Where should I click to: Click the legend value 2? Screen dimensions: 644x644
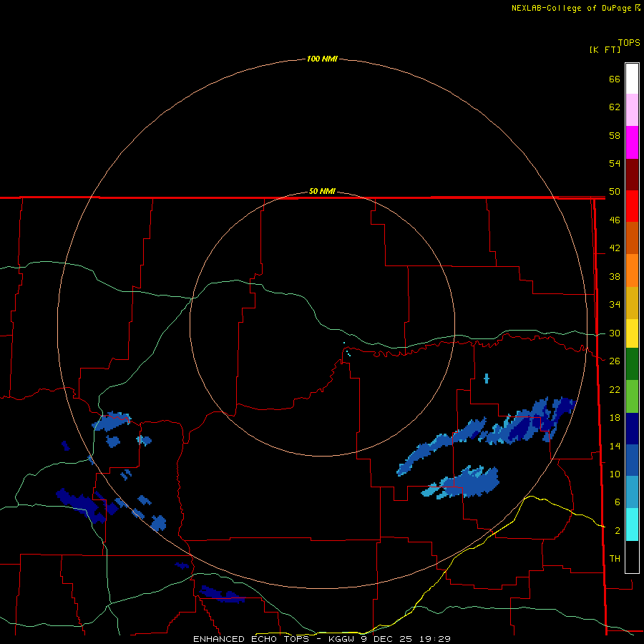pyautogui.click(x=618, y=531)
